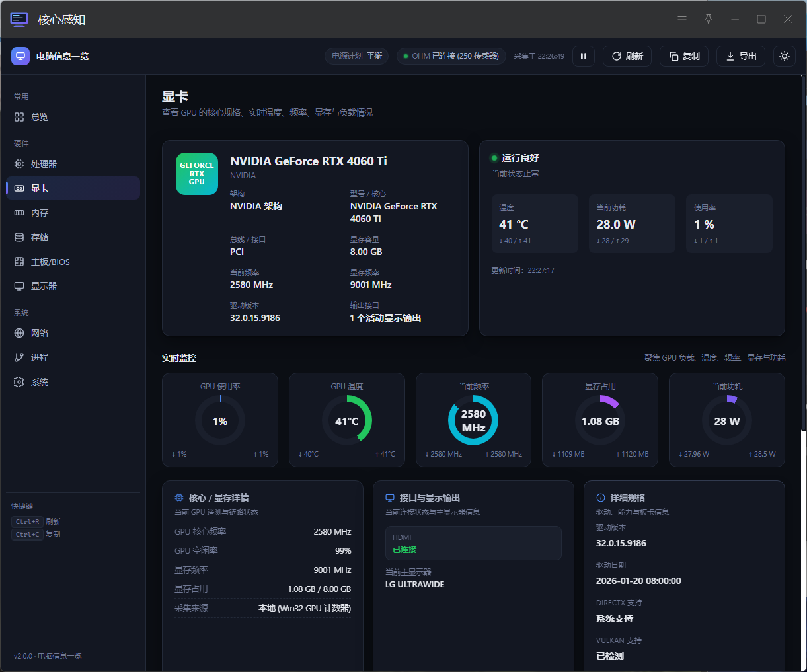Open the hamburger menu in title bar
The height and width of the screenshot is (672, 807).
(x=682, y=19)
